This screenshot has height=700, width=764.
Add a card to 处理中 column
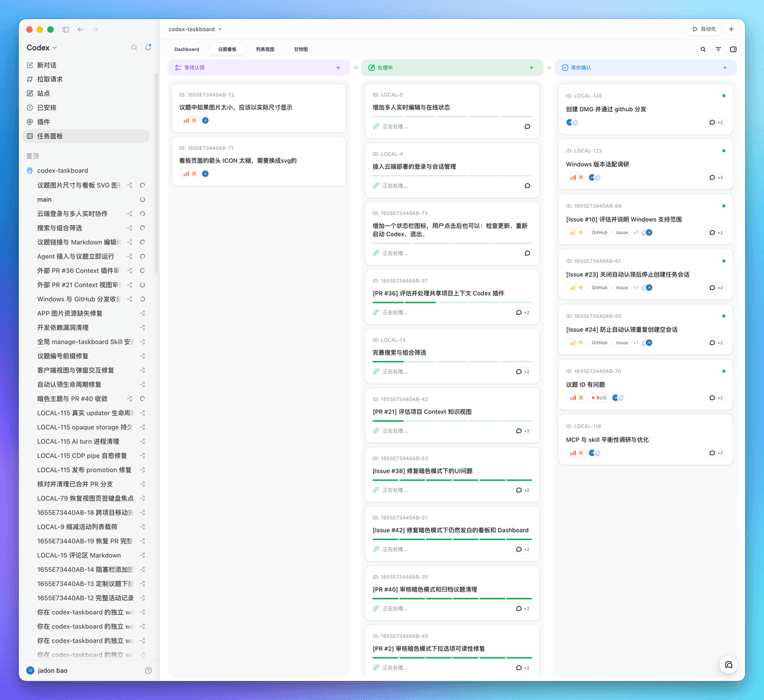(531, 68)
